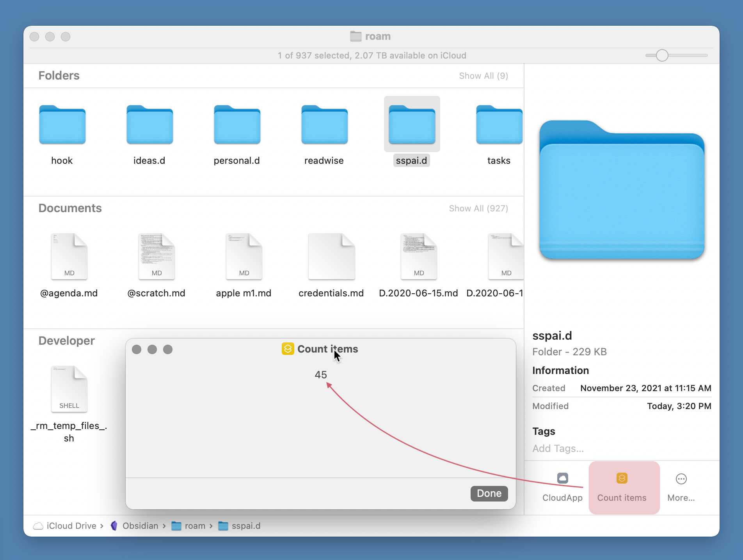Click the large sspai.d folder preview
743x560 pixels.
coord(622,190)
